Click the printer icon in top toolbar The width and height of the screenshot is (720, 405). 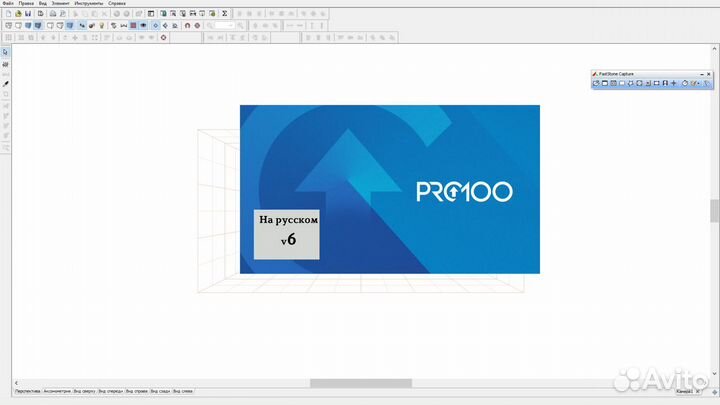(53, 14)
